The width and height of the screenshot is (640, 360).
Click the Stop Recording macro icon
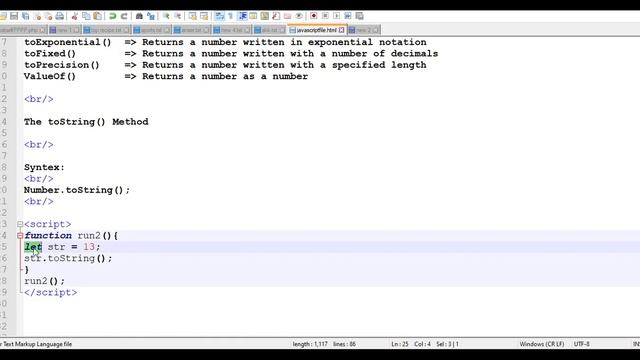click(325, 16)
